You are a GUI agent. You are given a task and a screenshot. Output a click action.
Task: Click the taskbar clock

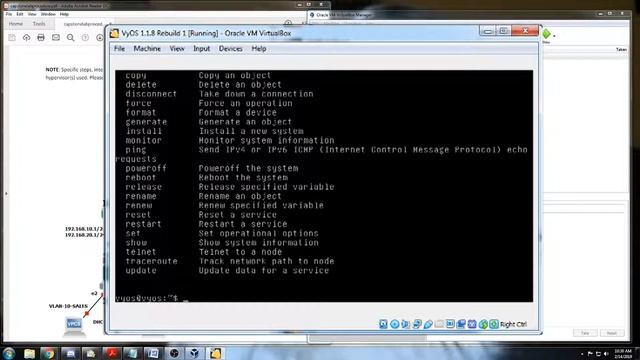(x=622, y=353)
